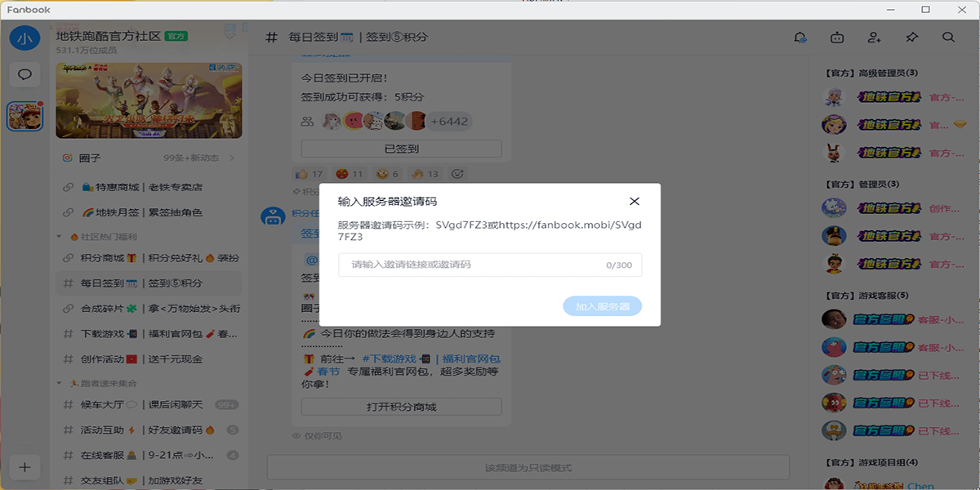Open search with the magnifier icon
This screenshot has width=980, height=490.
pyautogui.click(x=948, y=37)
